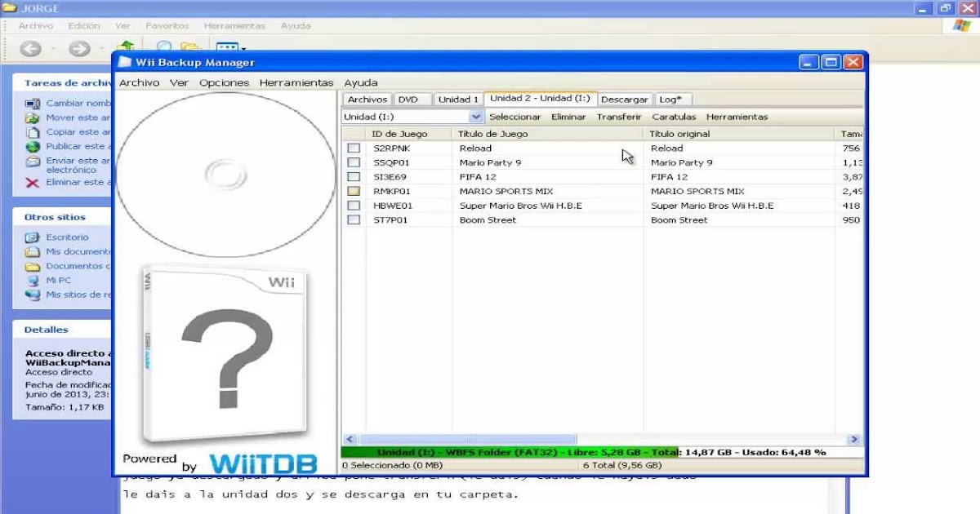
Task: Click the Folders icon in Explorer toolbar
Action: click(189, 47)
